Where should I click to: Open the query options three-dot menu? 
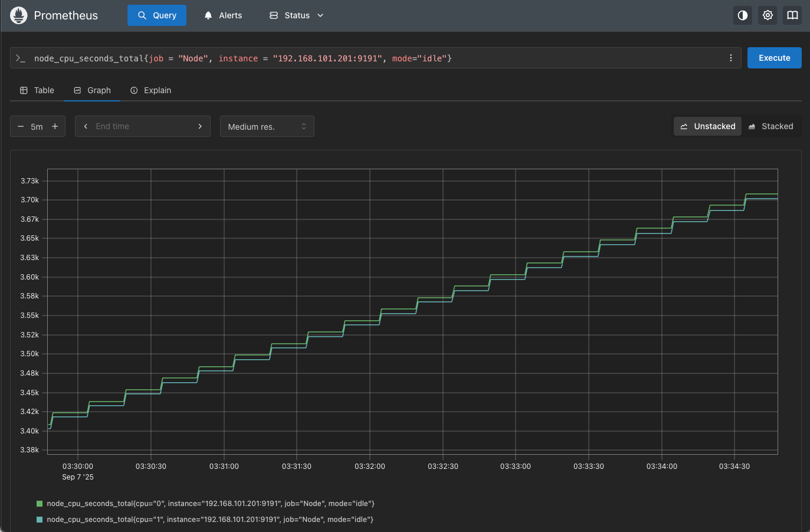coord(730,58)
